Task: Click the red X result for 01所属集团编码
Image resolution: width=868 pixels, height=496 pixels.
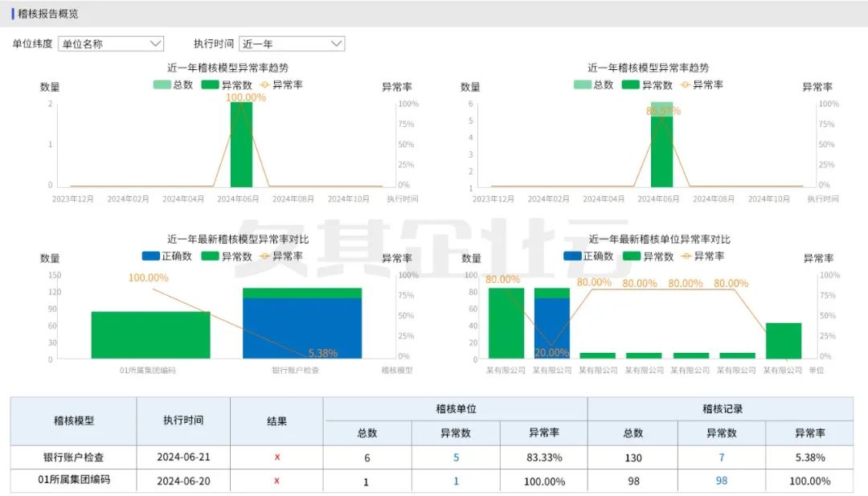Action: (x=276, y=481)
